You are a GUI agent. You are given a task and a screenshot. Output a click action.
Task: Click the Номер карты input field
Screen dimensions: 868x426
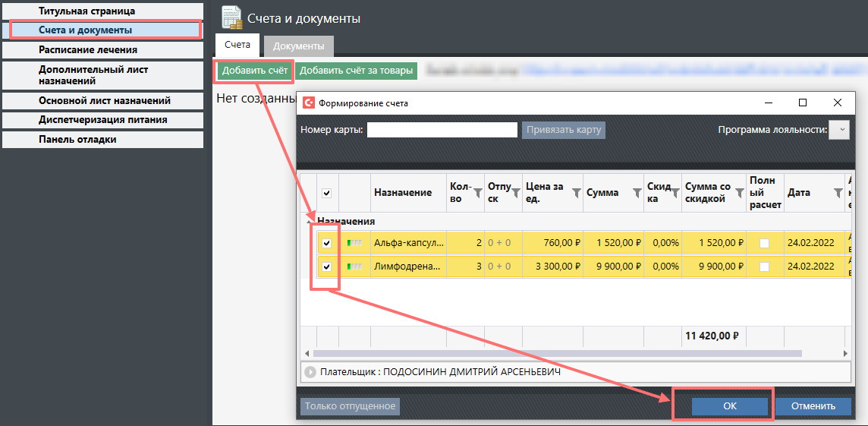442,130
